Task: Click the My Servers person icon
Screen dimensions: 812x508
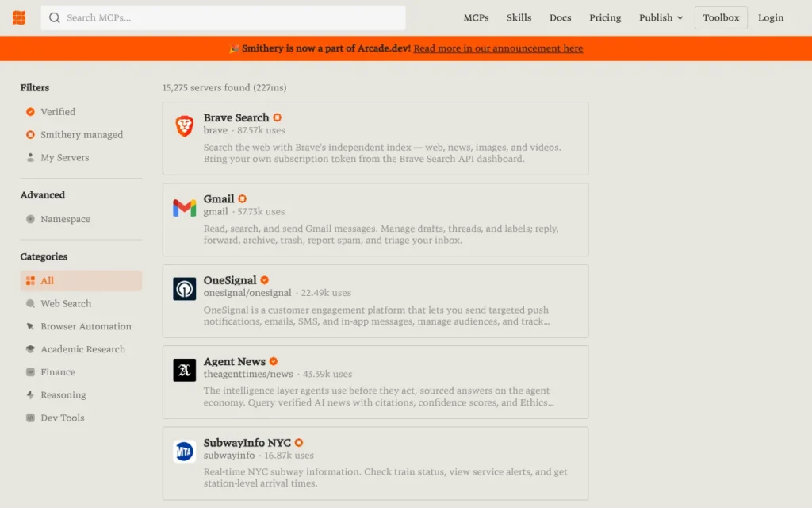Action: tap(31, 157)
